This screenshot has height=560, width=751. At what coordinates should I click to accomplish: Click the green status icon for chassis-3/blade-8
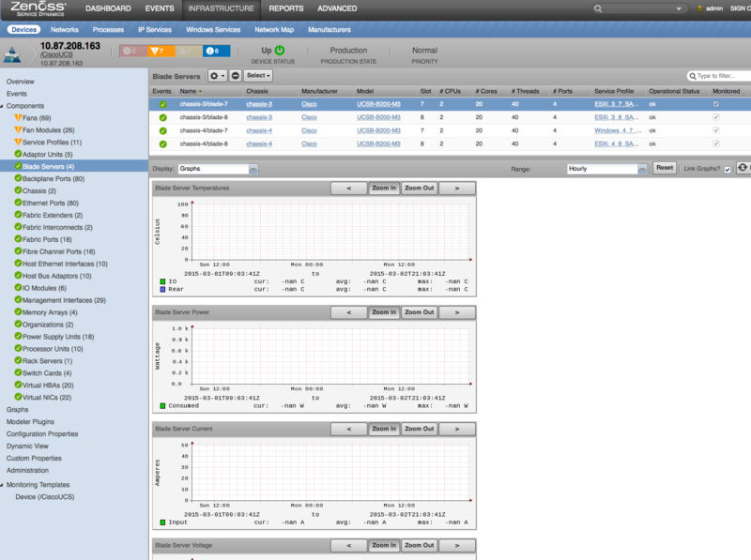(x=162, y=118)
